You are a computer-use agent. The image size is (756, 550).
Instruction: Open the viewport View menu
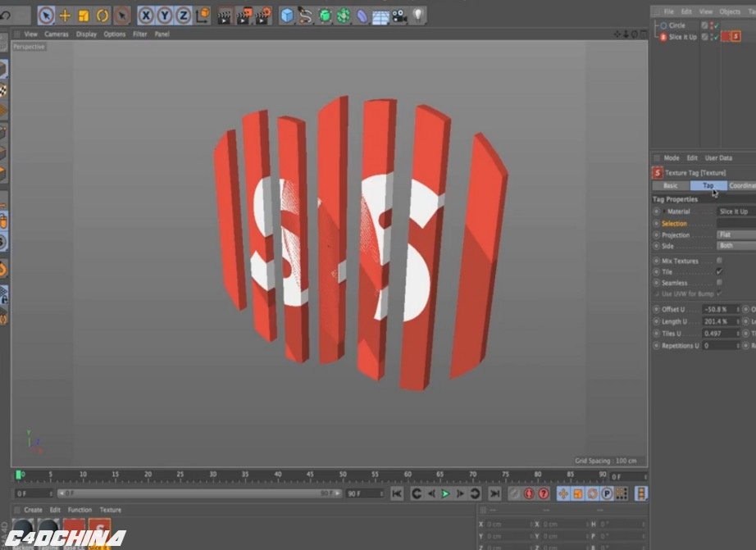click(x=31, y=34)
